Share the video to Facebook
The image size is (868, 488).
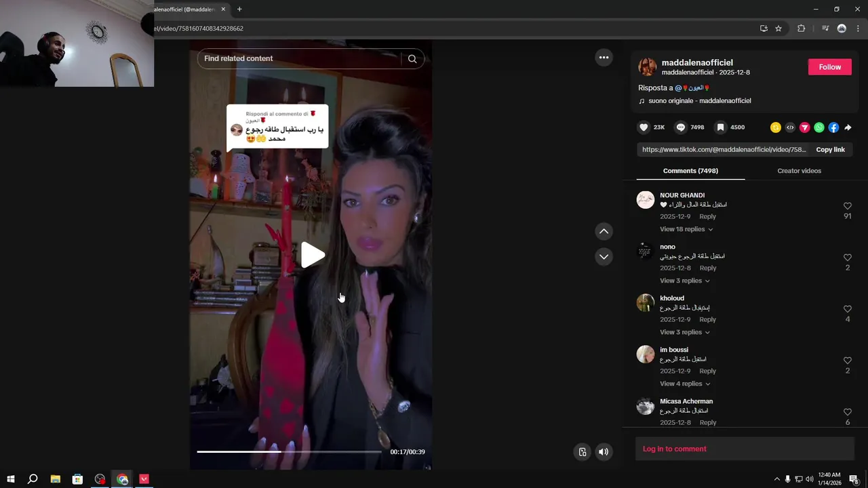click(833, 127)
